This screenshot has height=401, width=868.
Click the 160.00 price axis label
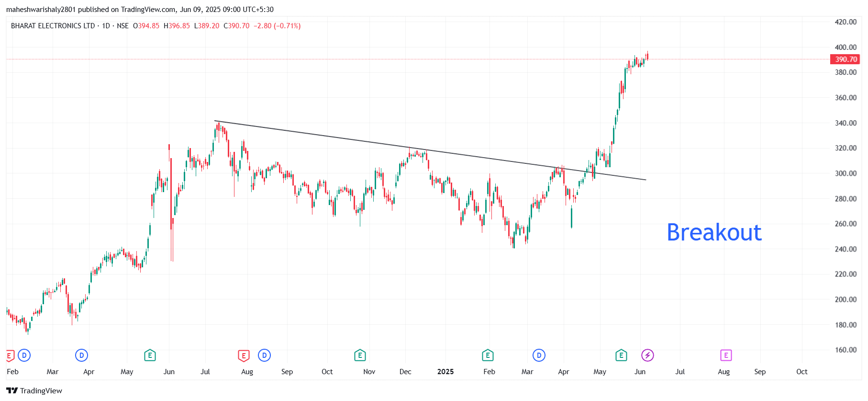846,350
